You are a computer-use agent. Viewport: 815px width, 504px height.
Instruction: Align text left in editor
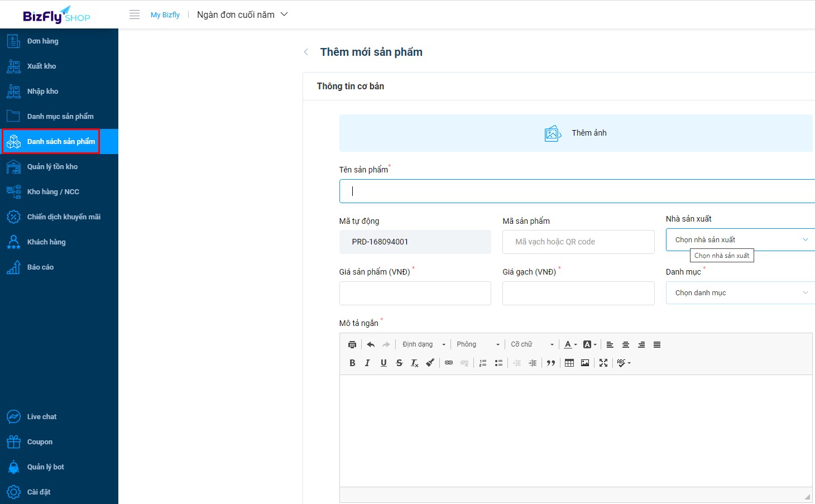(610, 344)
